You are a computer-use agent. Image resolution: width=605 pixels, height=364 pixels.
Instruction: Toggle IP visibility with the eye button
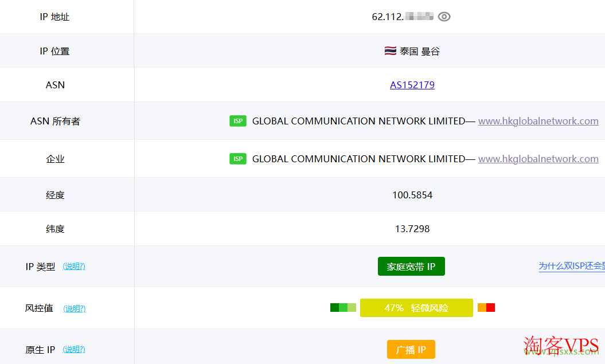point(444,17)
